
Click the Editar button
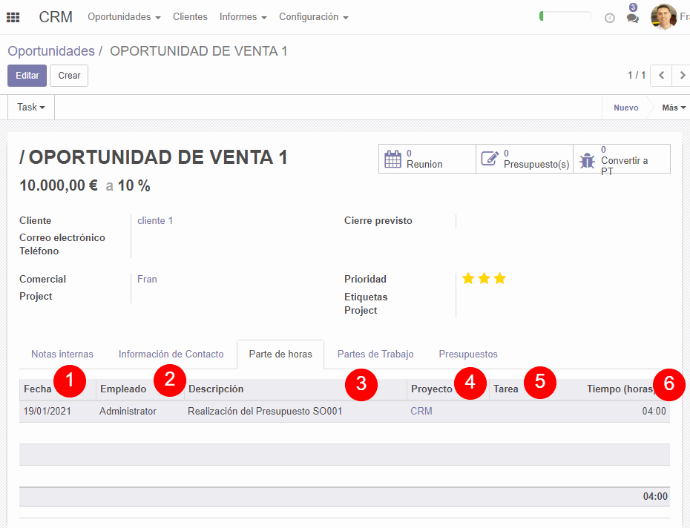point(27,75)
